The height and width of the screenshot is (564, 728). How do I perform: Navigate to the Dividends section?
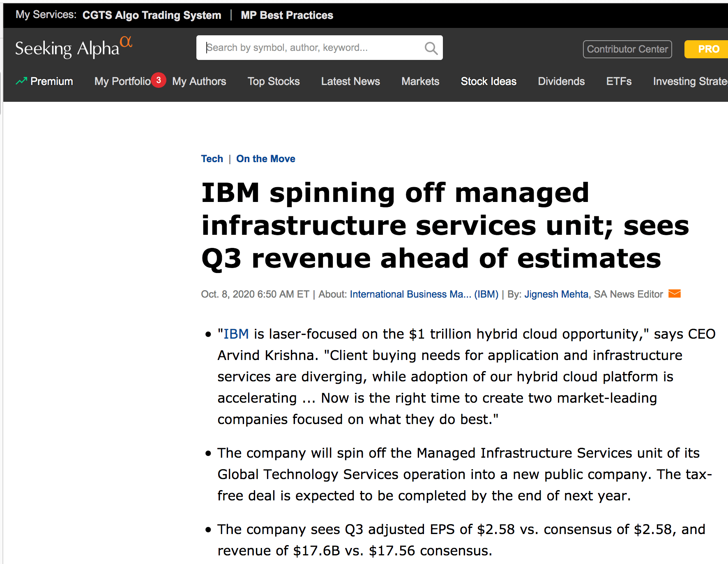[561, 81]
